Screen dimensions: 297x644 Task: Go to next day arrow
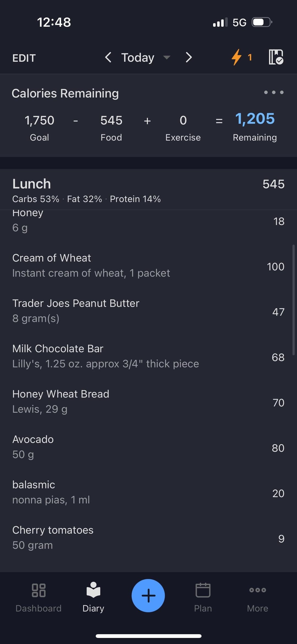pyautogui.click(x=189, y=57)
